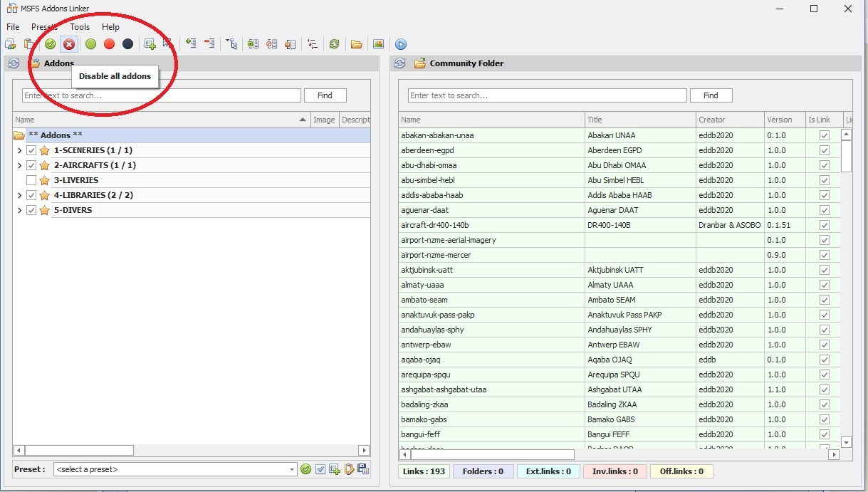Viewport: 868px width, 492px height.
Task: Open the Tools menu
Action: [x=80, y=27]
